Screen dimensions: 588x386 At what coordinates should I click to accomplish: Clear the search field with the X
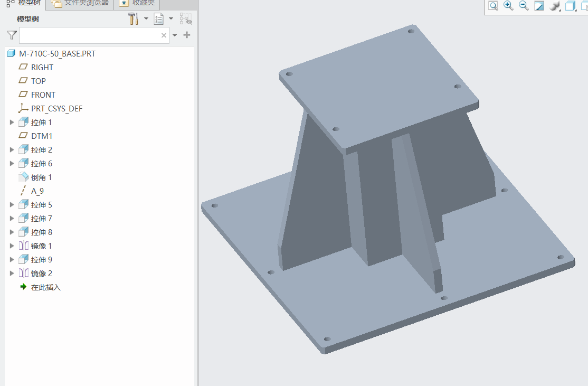coord(164,35)
